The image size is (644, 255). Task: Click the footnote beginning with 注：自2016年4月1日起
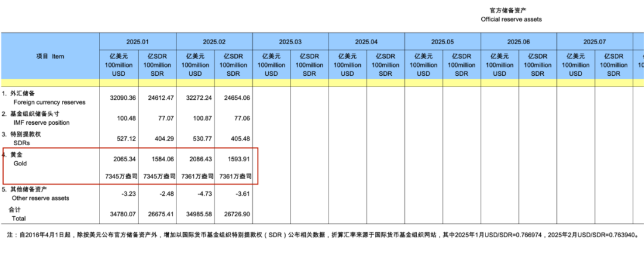coord(323,236)
